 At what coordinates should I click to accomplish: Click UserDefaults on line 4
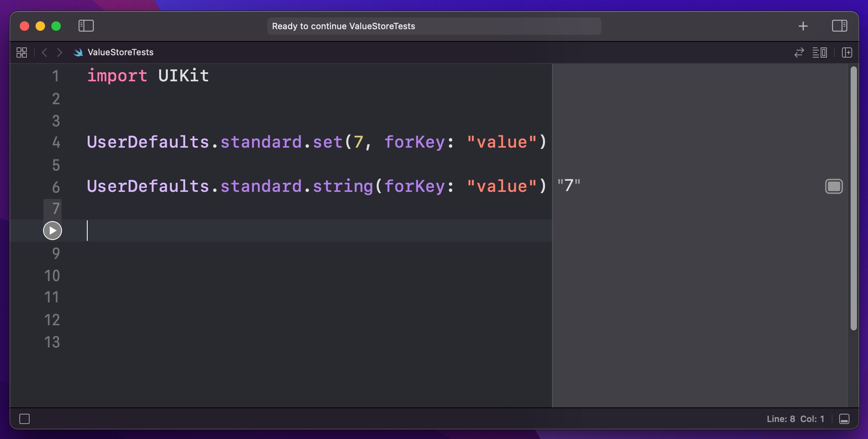pyautogui.click(x=148, y=142)
